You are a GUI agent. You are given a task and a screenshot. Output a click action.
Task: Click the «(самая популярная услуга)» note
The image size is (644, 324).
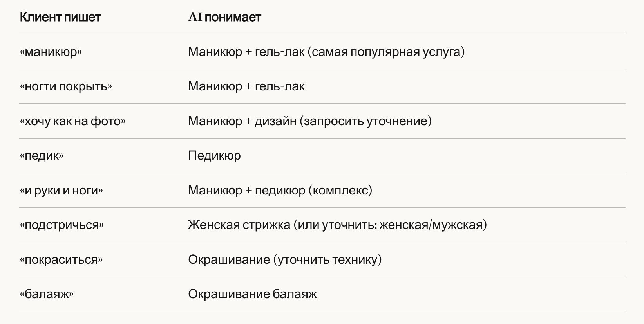pos(386,52)
